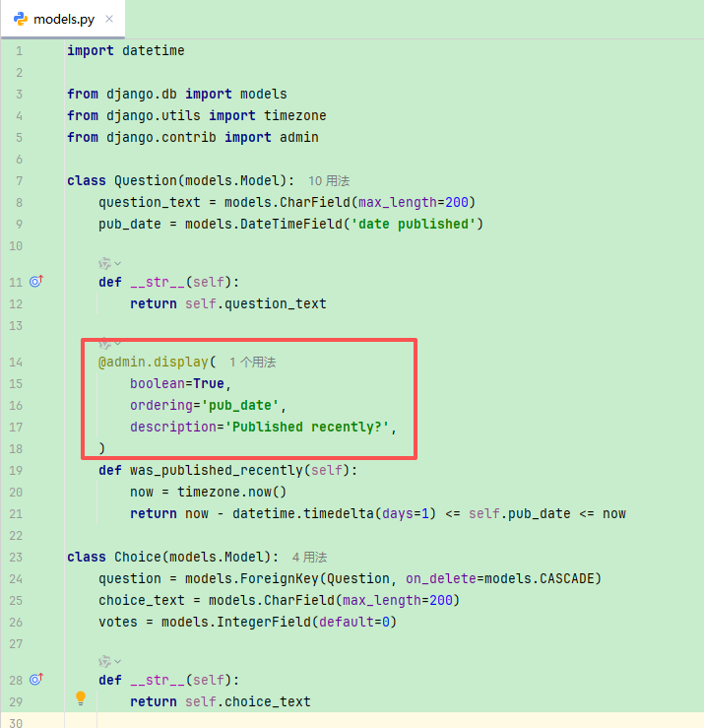This screenshot has height=728, width=704.
Task: Click the '1 个用法' usages hint
Action: (x=253, y=363)
